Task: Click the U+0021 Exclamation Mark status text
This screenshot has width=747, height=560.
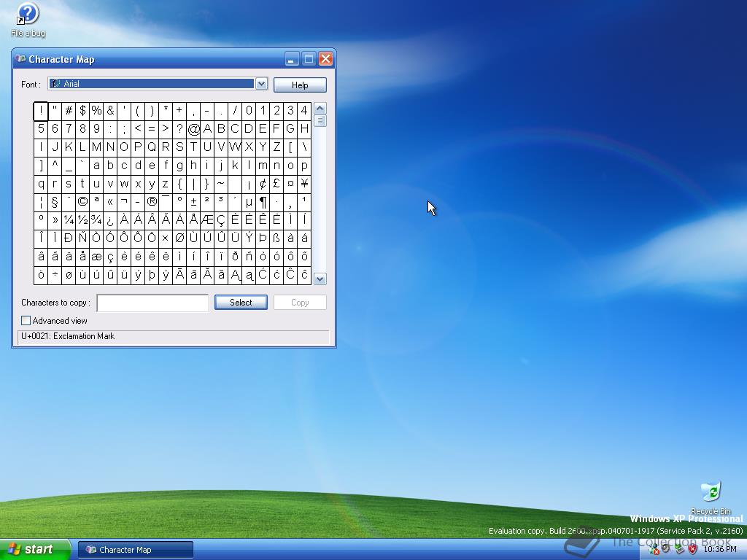Action: click(x=68, y=336)
